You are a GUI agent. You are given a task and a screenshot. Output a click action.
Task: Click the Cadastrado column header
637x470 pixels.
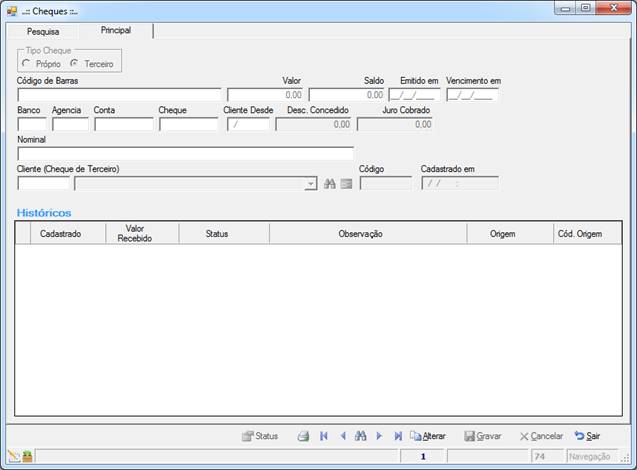(x=68, y=234)
